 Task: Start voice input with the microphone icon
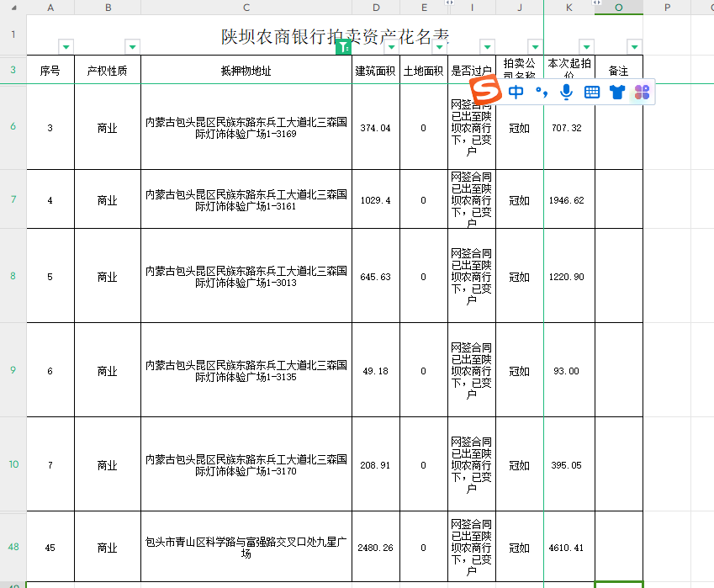(565, 91)
